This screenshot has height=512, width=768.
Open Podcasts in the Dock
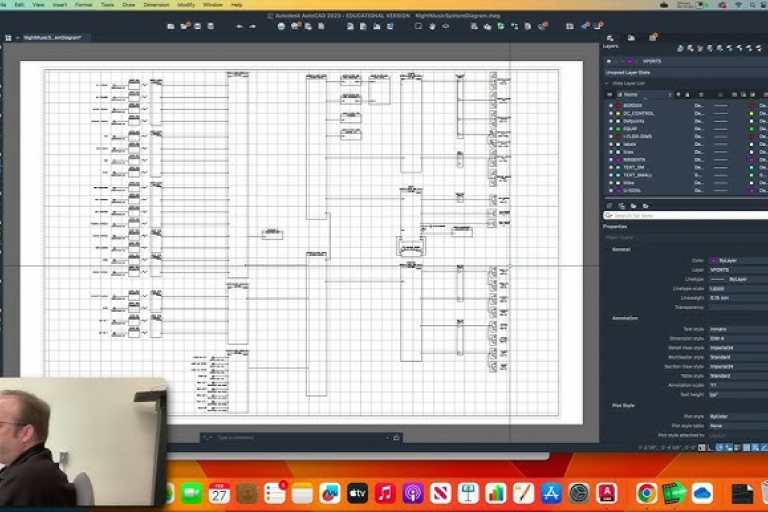pyautogui.click(x=413, y=493)
